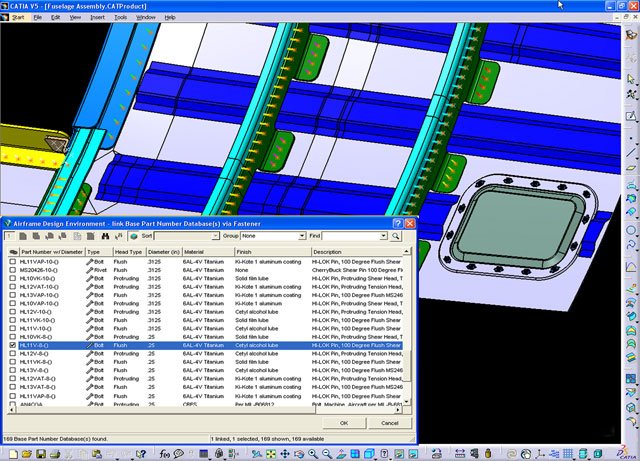Viewport: 640px width, 461px height.
Task: Click the grid icon in bottom toolbar
Action: (x=568, y=454)
